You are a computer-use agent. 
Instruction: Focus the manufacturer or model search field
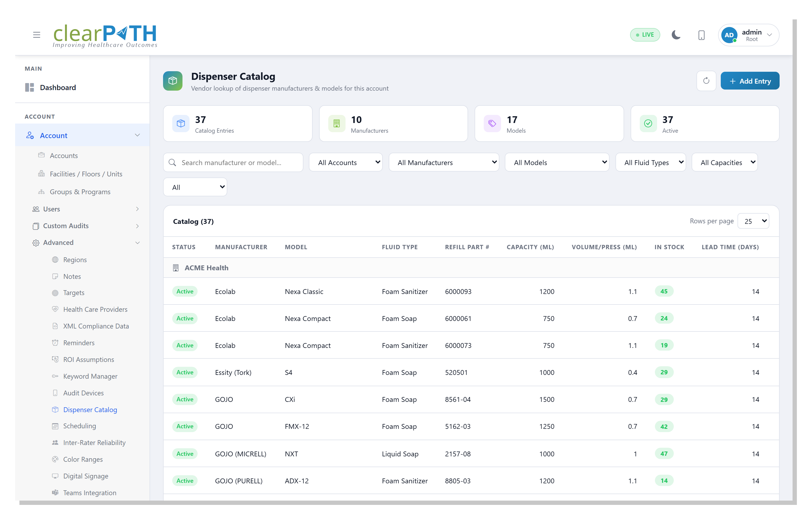click(233, 162)
